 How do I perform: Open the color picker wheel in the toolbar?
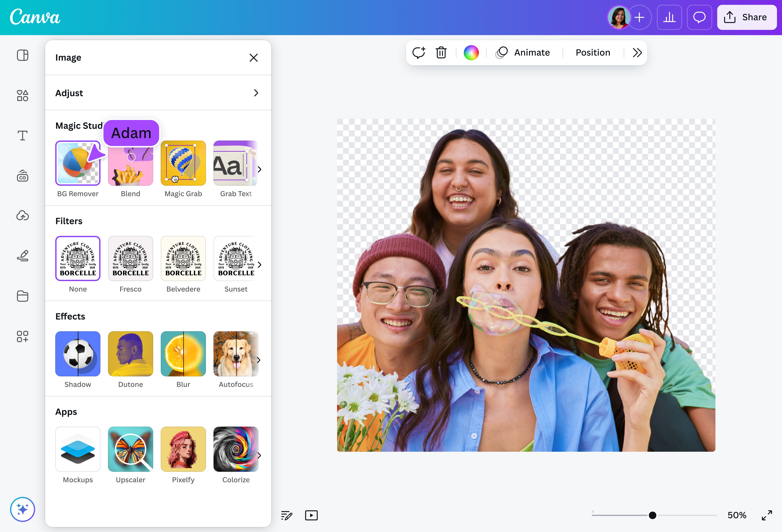[471, 52]
